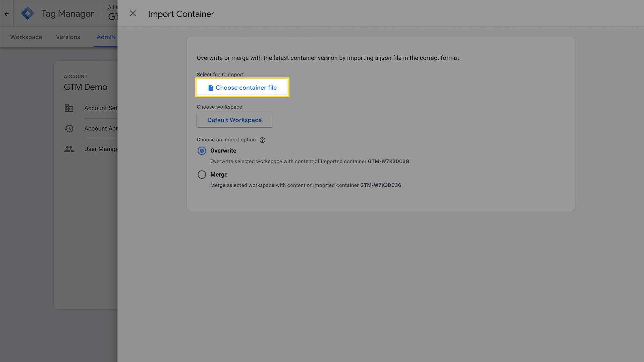
Task: Open User Management via the people icon
Action: tap(69, 149)
